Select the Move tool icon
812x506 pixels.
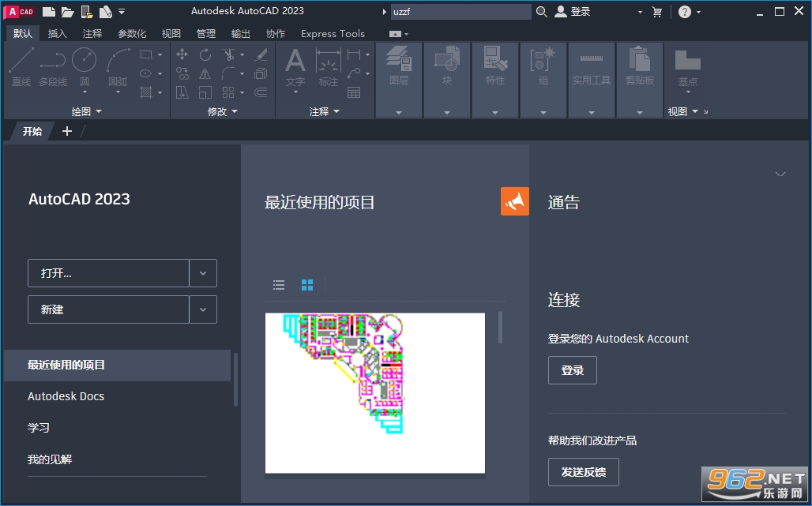[x=182, y=54]
